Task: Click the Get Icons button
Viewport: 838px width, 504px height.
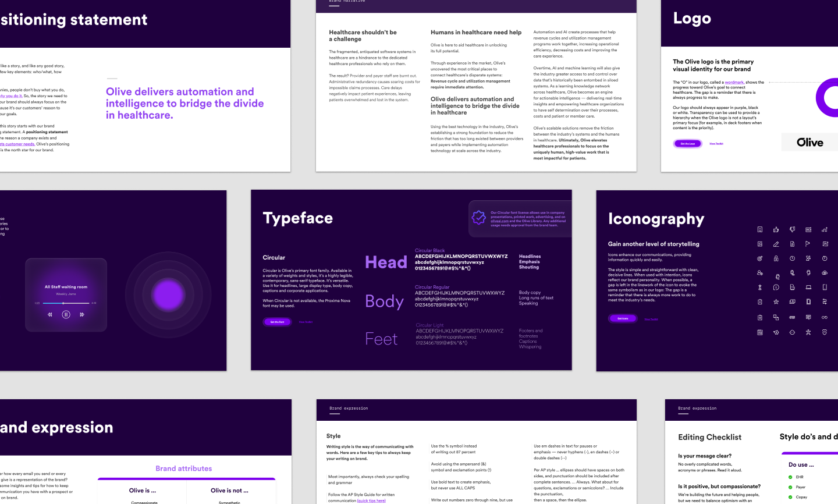Action: click(623, 318)
